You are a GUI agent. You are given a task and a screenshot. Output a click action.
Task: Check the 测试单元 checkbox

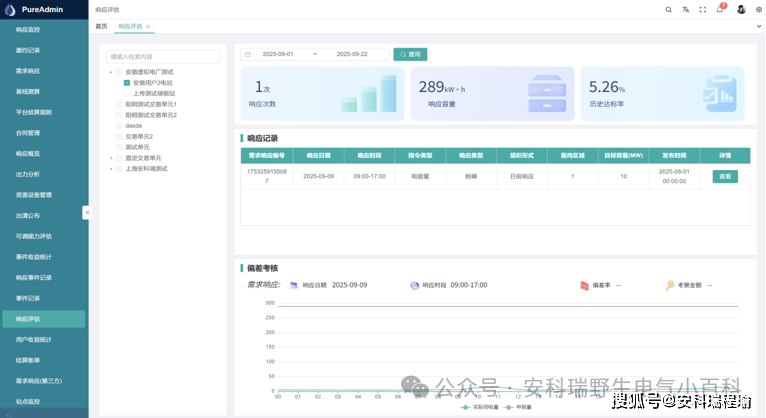[x=119, y=147]
